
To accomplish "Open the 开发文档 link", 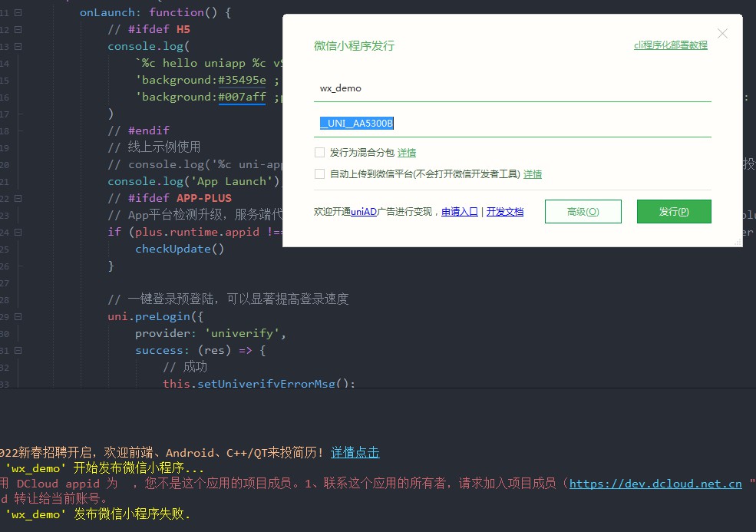I will 505,212.
